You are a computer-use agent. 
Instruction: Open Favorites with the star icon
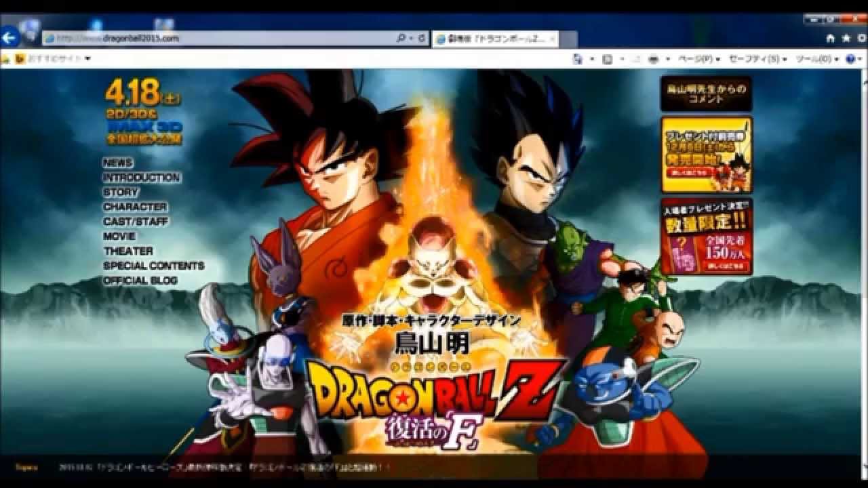coord(846,39)
